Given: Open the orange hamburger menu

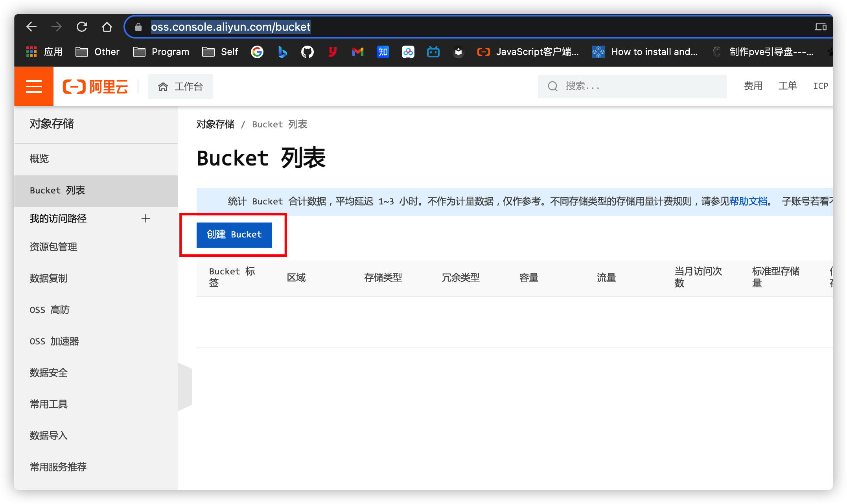Looking at the screenshot, I should [x=34, y=86].
